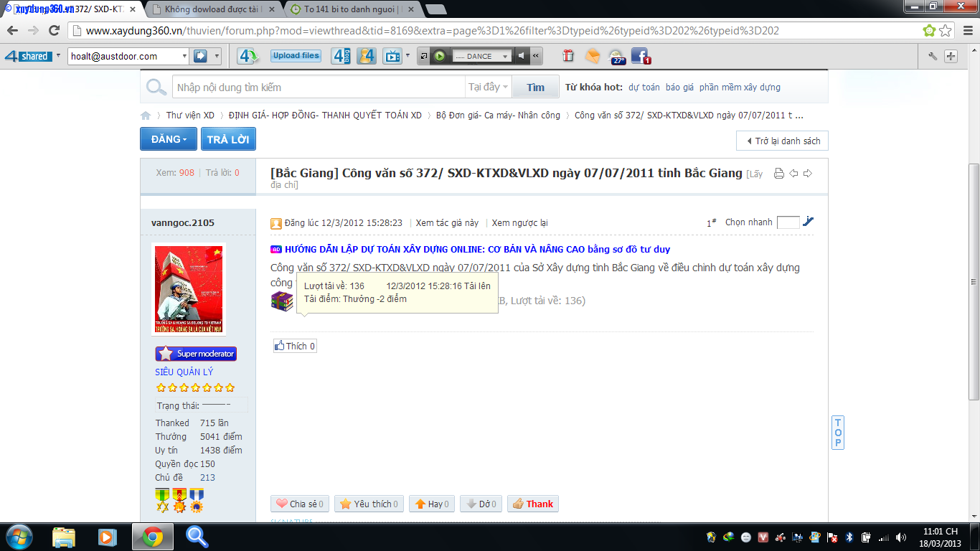Open the Tại đây search scope dropdown
Viewport: 980px width, 551px height.
(489, 88)
